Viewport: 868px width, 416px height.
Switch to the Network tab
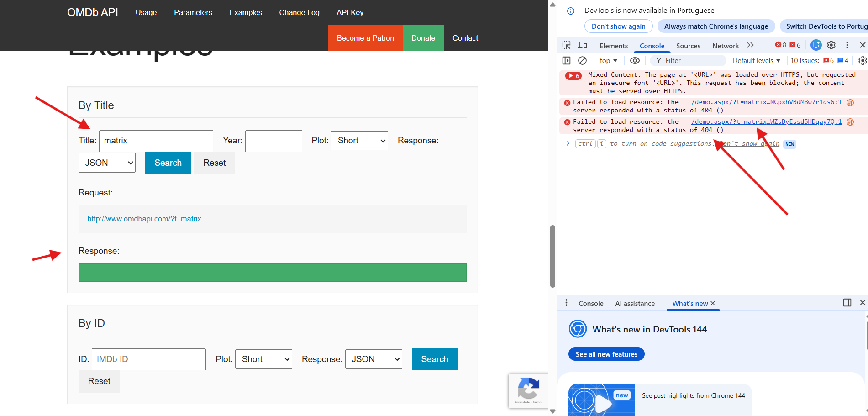pyautogui.click(x=725, y=46)
